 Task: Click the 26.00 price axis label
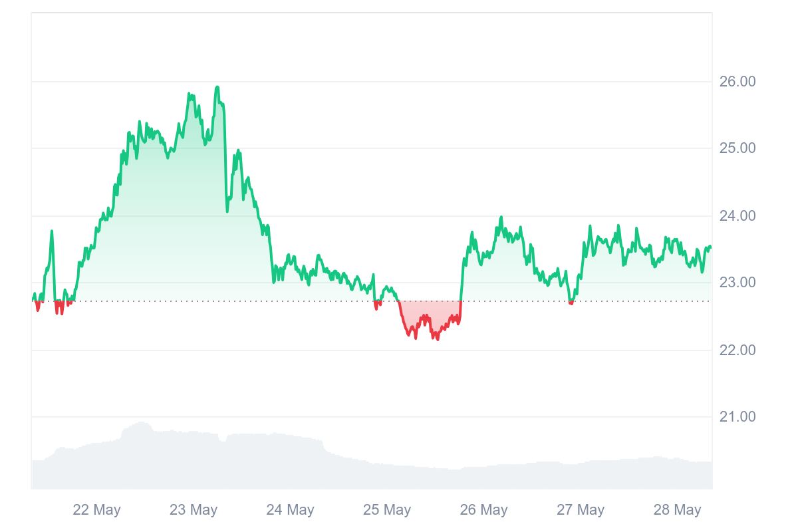tap(737, 82)
